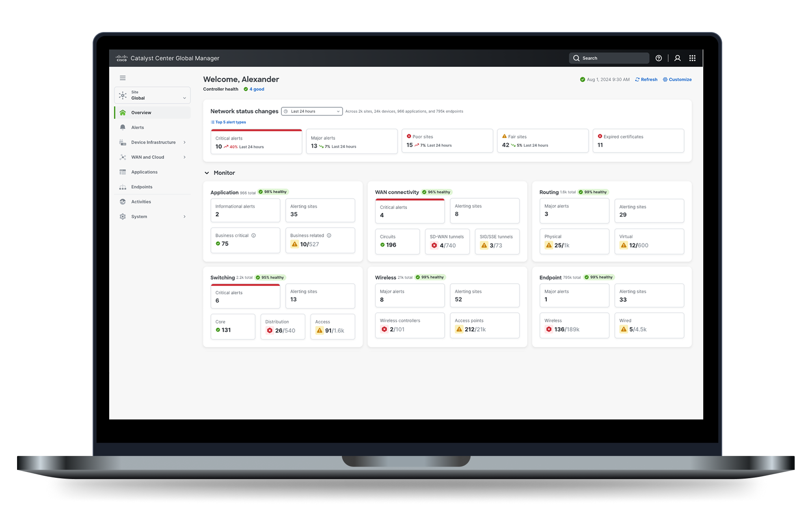The image size is (812, 520).
Task: Select Applications in the sidebar menu
Action: (144, 172)
